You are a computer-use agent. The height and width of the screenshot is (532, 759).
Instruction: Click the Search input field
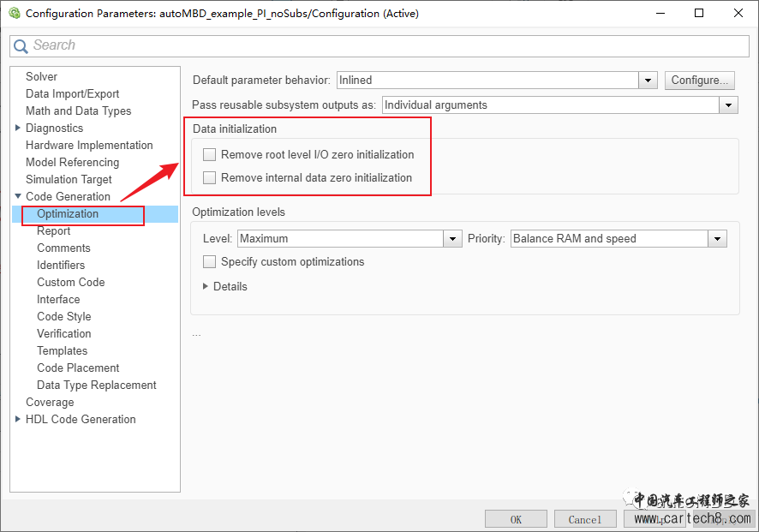(x=379, y=46)
